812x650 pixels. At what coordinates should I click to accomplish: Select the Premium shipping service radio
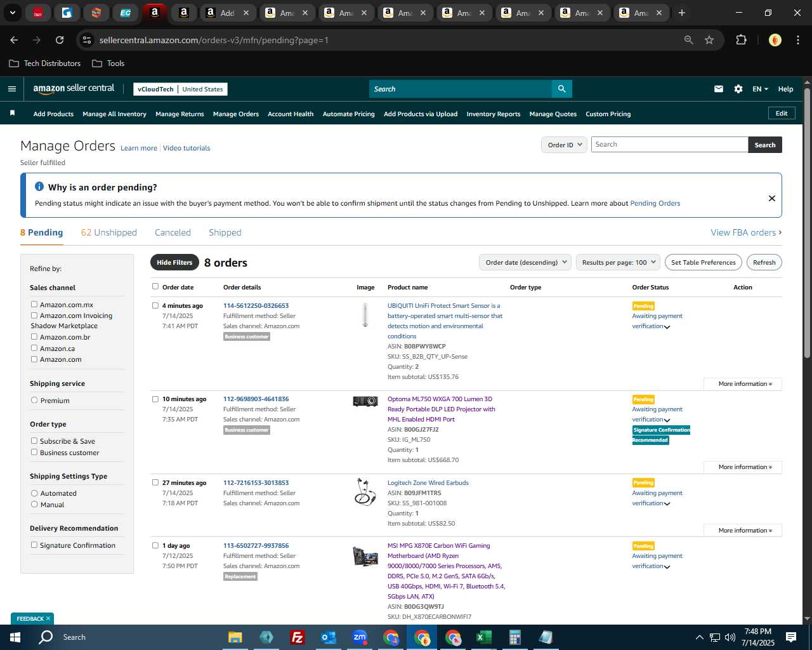(34, 401)
